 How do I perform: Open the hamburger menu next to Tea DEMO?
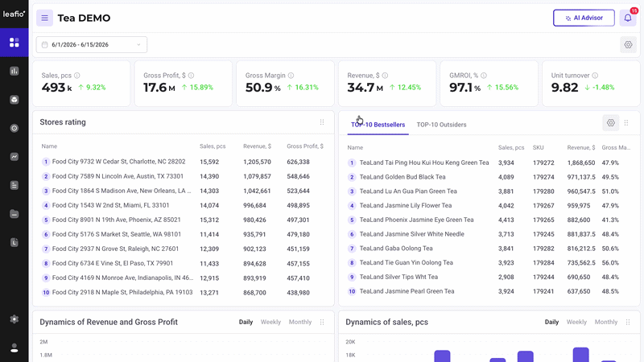[44, 18]
